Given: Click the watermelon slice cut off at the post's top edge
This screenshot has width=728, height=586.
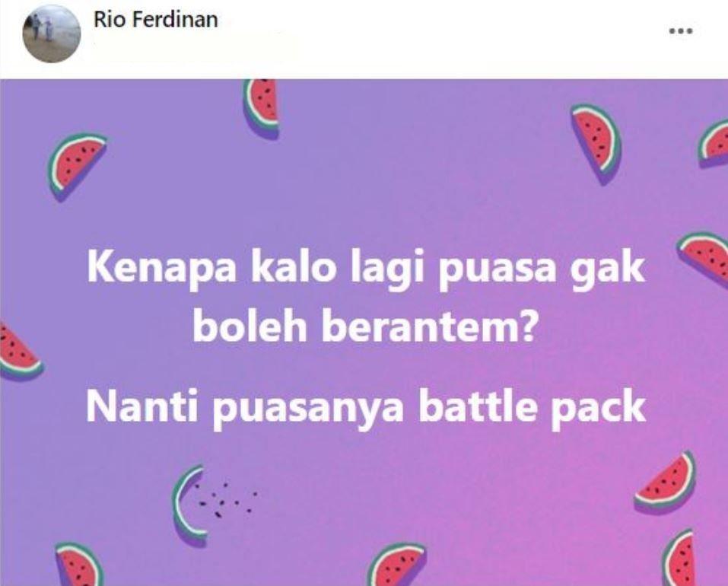Looking at the screenshot, I should (x=262, y=109).
